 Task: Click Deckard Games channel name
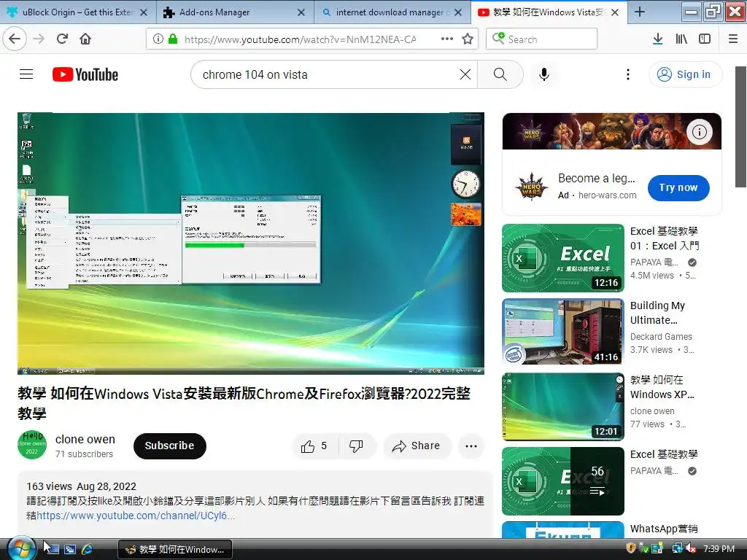661,337
